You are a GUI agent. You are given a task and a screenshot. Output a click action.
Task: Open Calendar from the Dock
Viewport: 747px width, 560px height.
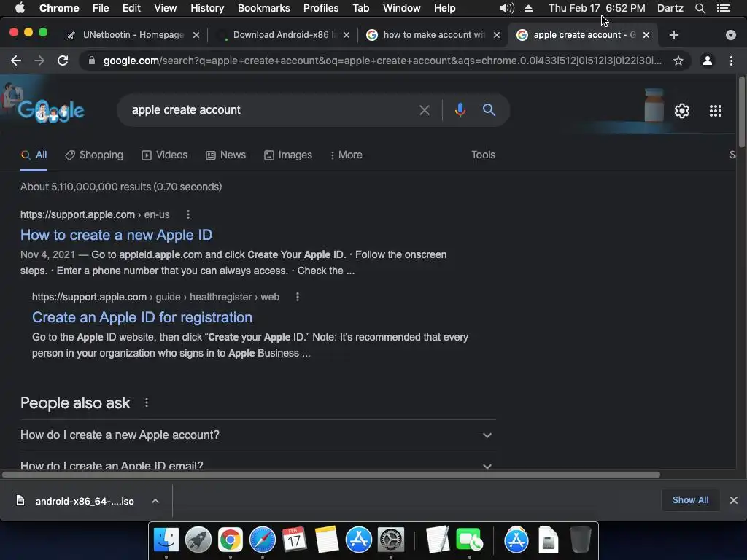coord(294,540)
